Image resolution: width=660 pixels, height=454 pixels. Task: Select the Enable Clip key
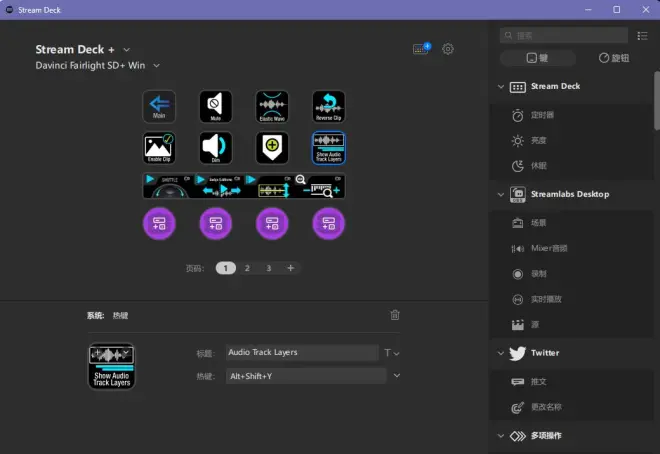tap(159, 148)
